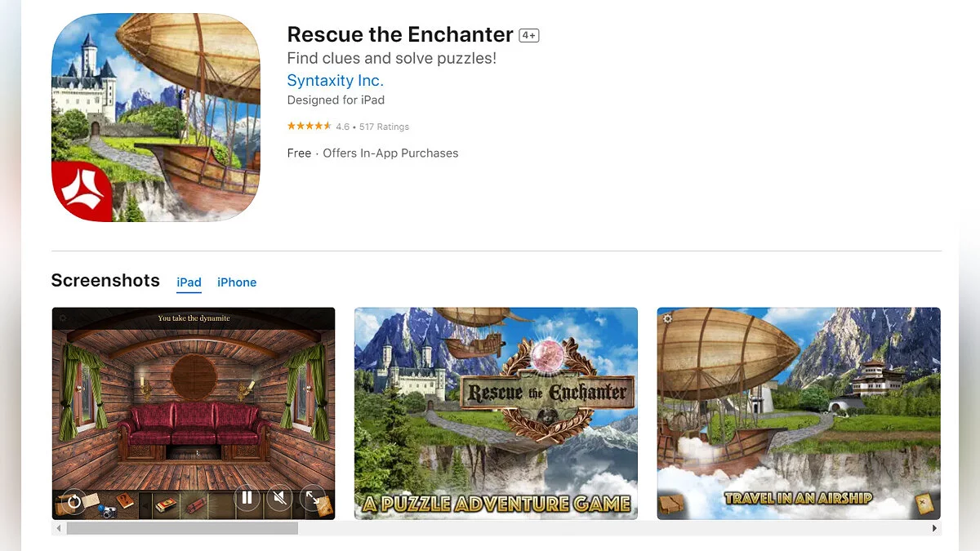The image size is (980, 551).
Task: Open the Syntaxity Inc. developer link
Action: tap(336, 81)
